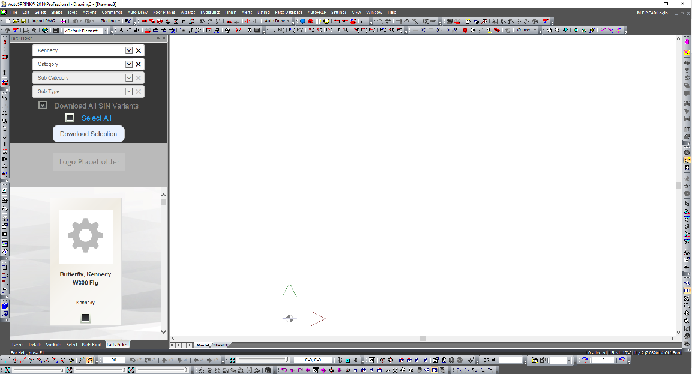Viewport: 692px width, 374px height.
Task: Click the drawing area's horizontal scrollbar thumb
Action: coord(423,338)
